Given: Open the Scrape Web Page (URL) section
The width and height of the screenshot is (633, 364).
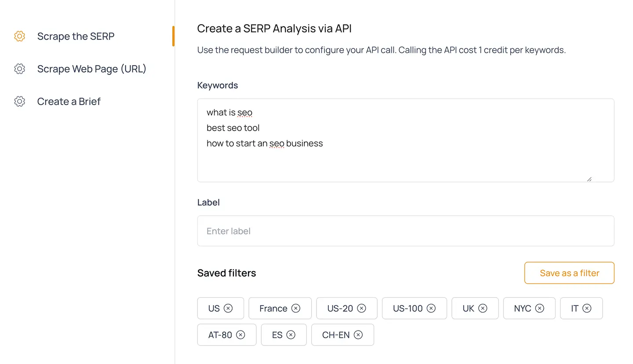Looking at the screenshot, I should pyautogui.click(x=91, y=69).
